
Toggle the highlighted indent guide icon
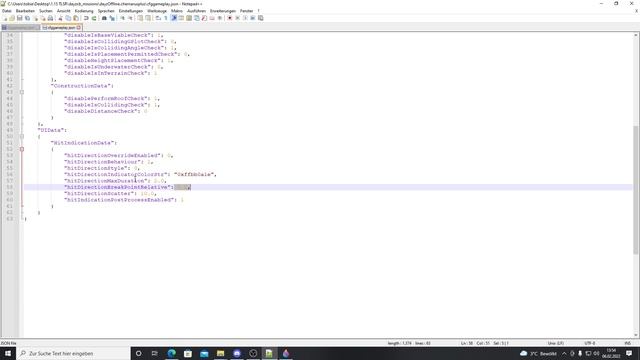174,18
